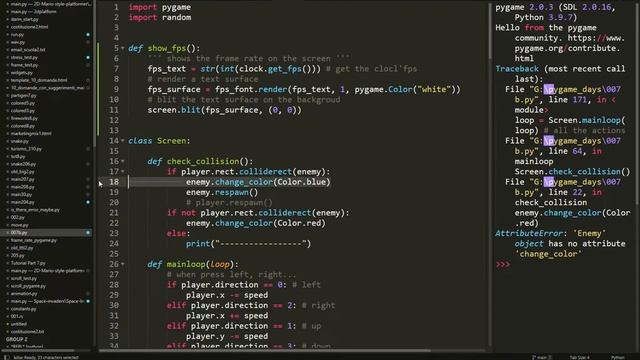This screenshot has width=640, height=360.
Task: Collapse mainloop fold arrow at line 26
Action: (122, 264)
